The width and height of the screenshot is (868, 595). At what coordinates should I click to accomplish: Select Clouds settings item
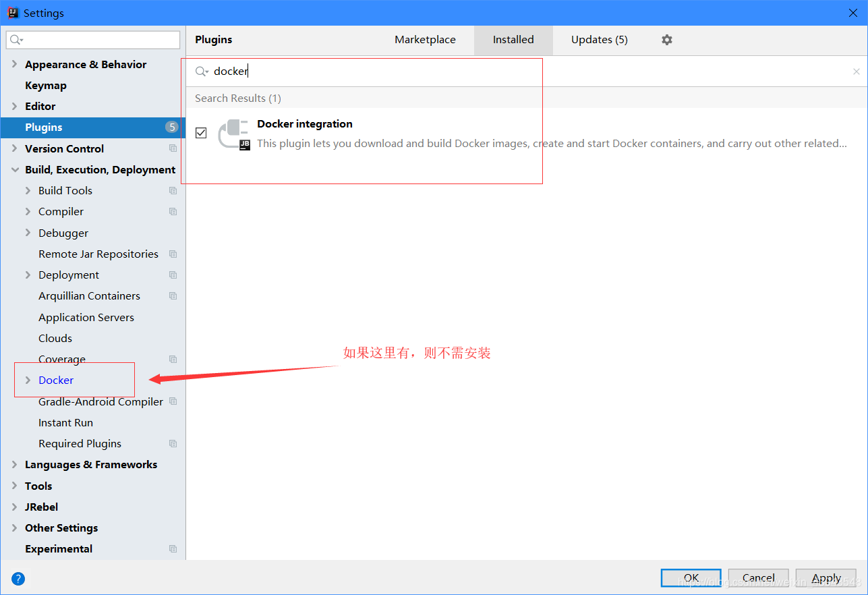coord(55,339)
